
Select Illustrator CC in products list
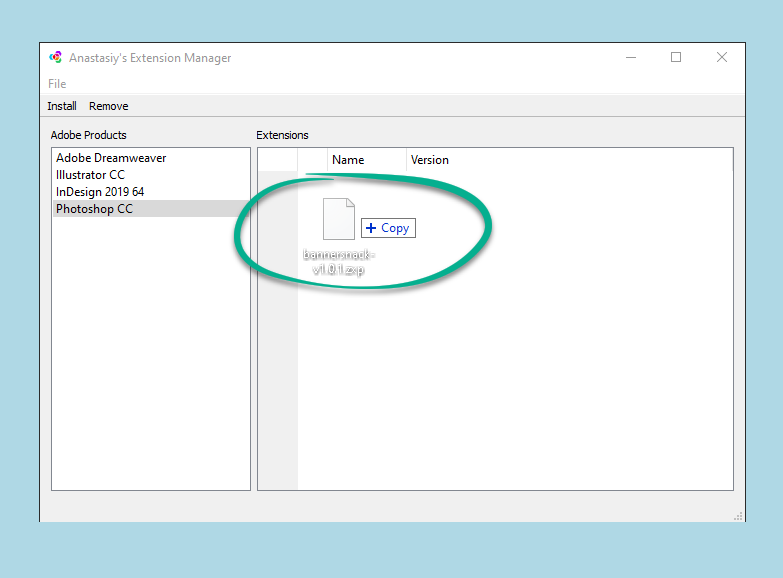151,175
